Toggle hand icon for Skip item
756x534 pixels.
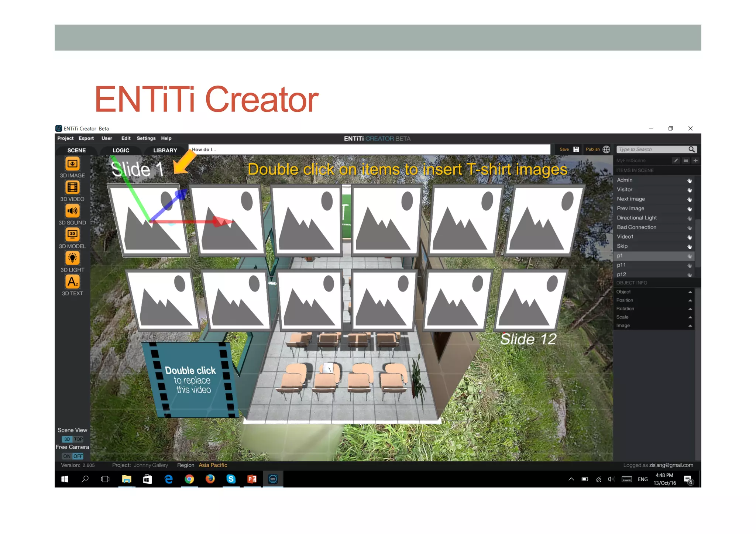tap(689, 247)
